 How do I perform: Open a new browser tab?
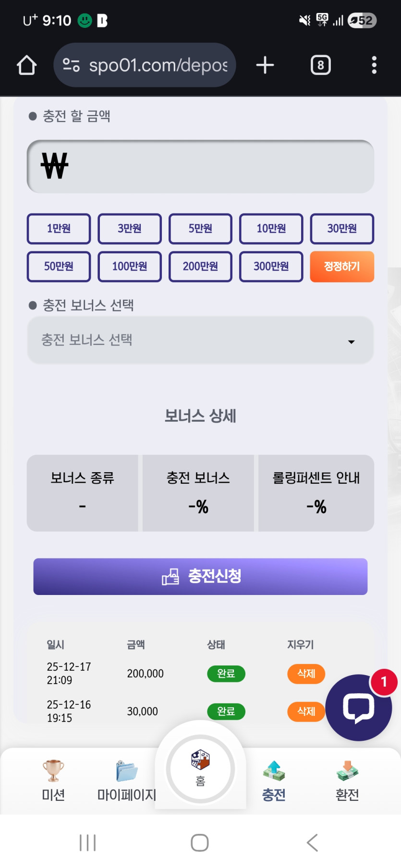[x=265, y=65]
